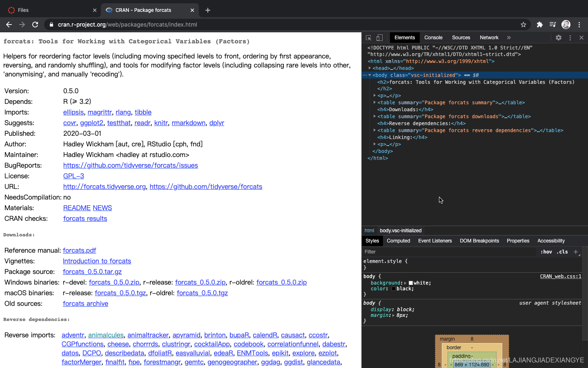This screenshot has height=368, width=588.
Task: Reload the CRAN forcats page
Action: pyautogui.click(x=35, y=25)
